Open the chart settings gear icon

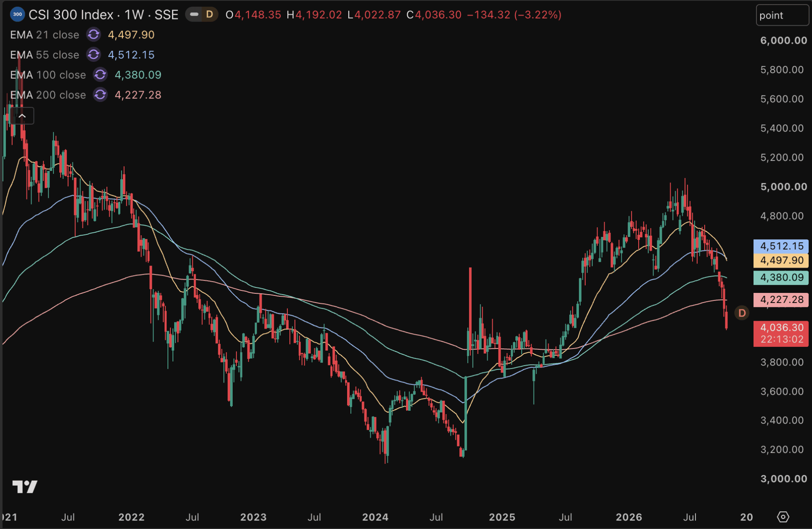pos(783,516)
